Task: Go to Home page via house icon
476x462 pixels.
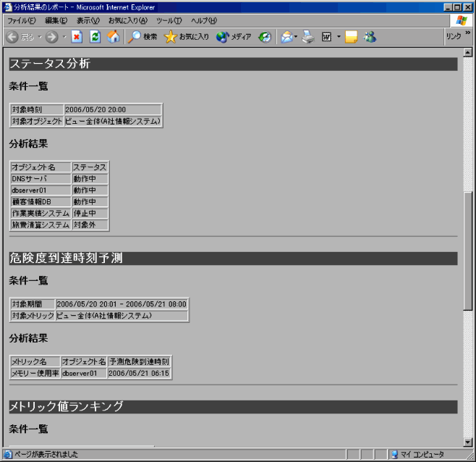Action: tap(114, 37)
